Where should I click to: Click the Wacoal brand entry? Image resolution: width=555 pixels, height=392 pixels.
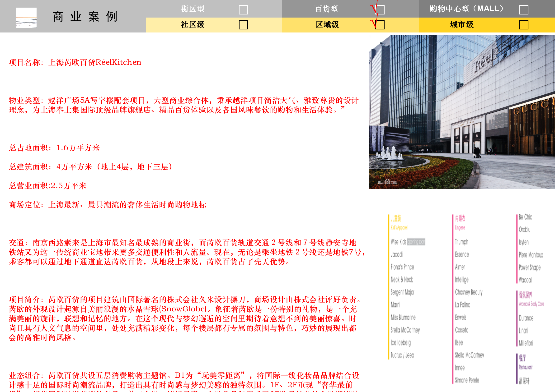click(525, 280)
